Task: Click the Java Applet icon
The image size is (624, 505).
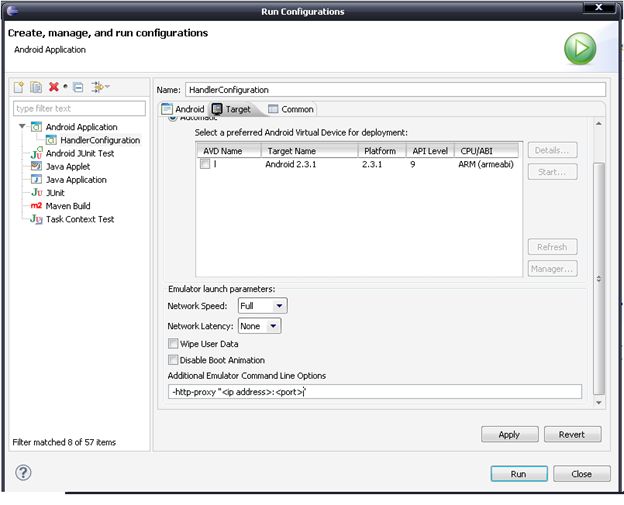Action: pos(37,166)
